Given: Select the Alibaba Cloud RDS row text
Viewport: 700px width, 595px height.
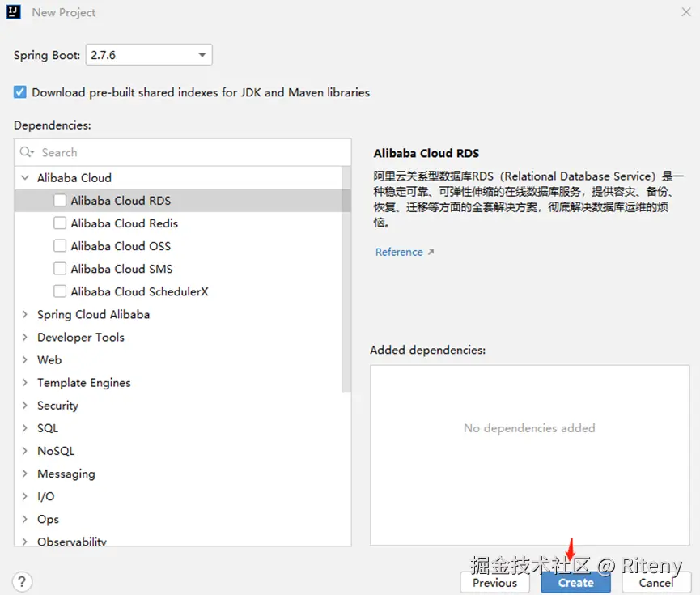Looking at the screenshot, I should point(121,201).
